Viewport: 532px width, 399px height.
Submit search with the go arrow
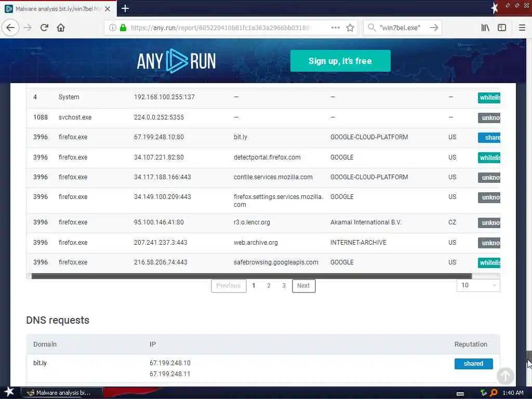tap(434, 28)
